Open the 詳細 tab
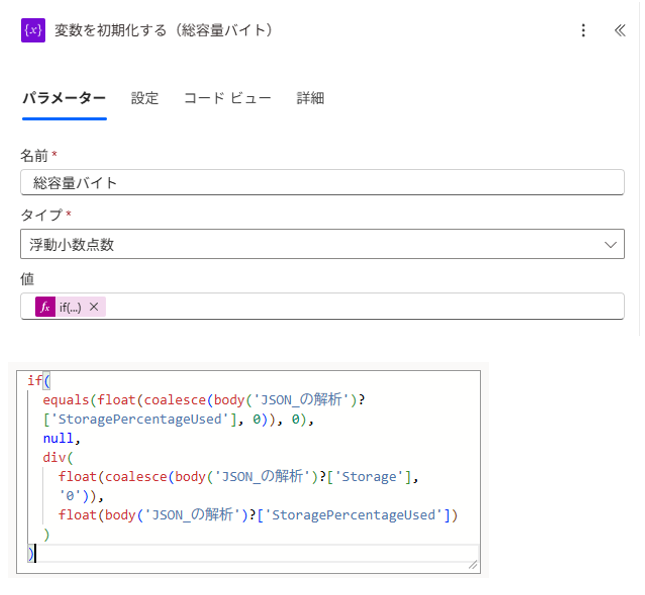This screenshot has height=595, width=645. click(x=311, y=98)
